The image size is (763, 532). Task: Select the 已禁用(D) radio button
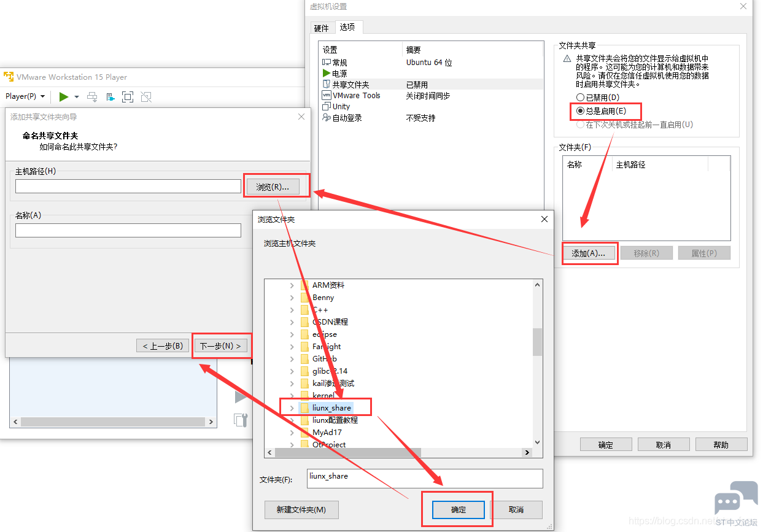tap(580, 98)
